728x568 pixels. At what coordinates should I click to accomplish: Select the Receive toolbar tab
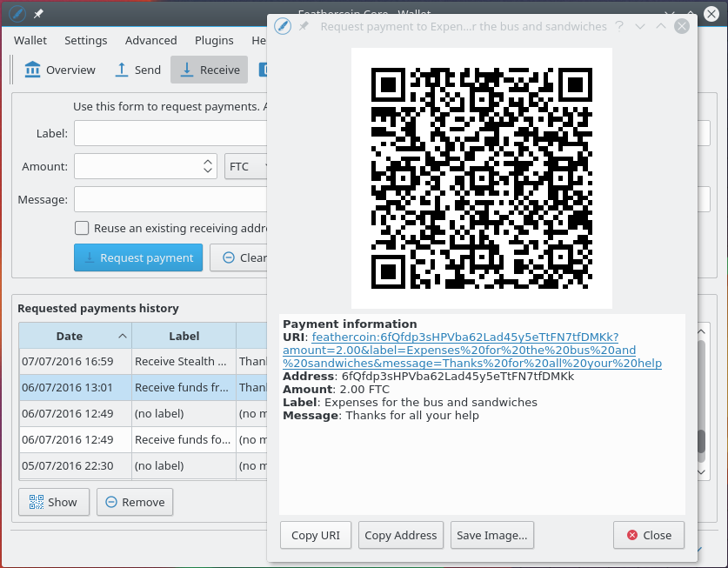pos(209,70)
